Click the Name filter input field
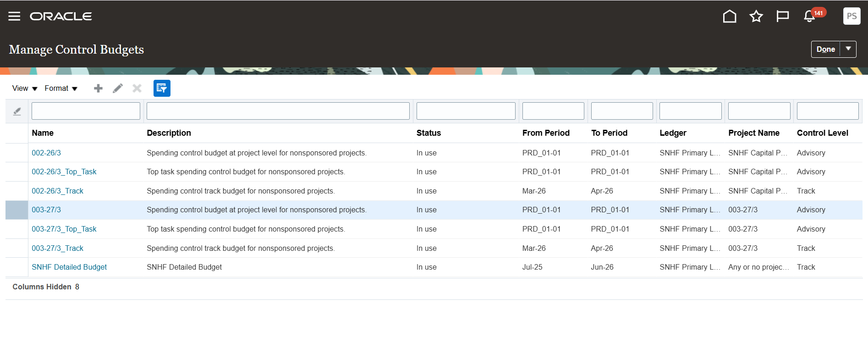Image resolution: width=868 pixels, height=343 pixels. [x=86, y=111]
